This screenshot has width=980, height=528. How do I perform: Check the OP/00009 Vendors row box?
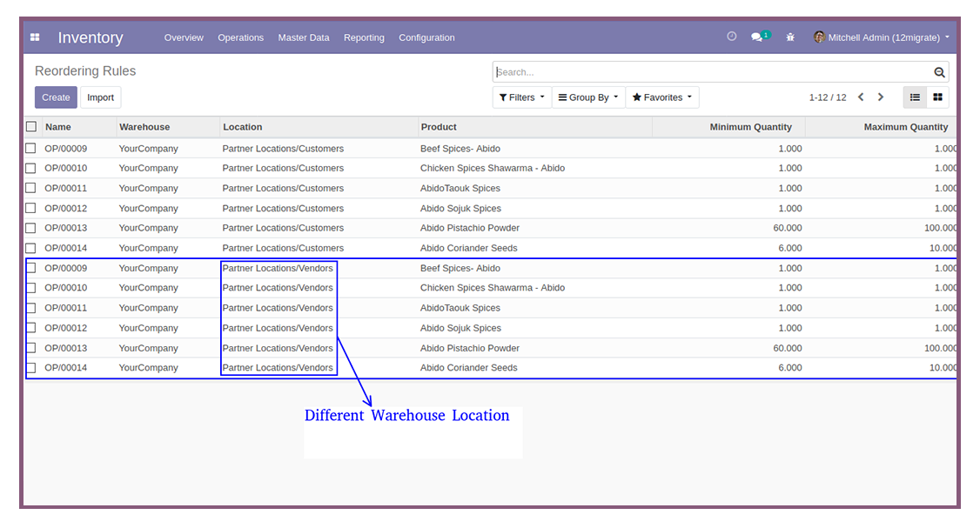click(31, 268)
